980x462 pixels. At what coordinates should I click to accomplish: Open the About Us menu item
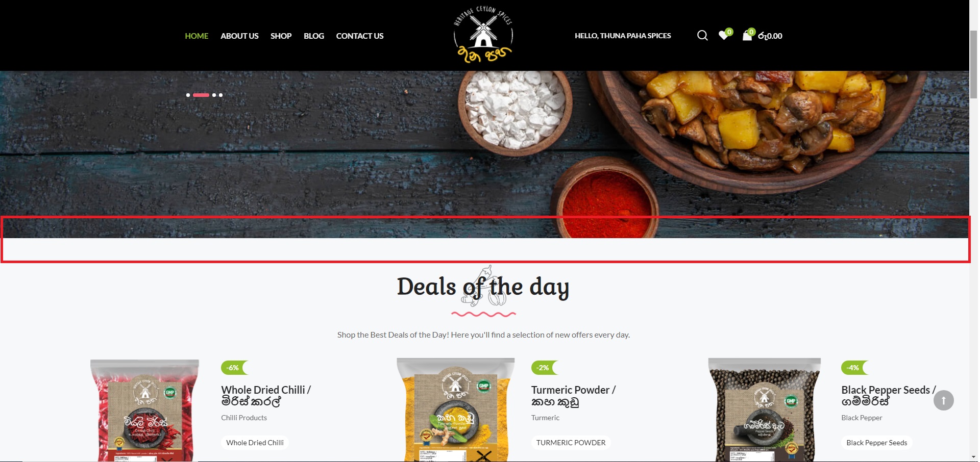[x=239, y=36]
